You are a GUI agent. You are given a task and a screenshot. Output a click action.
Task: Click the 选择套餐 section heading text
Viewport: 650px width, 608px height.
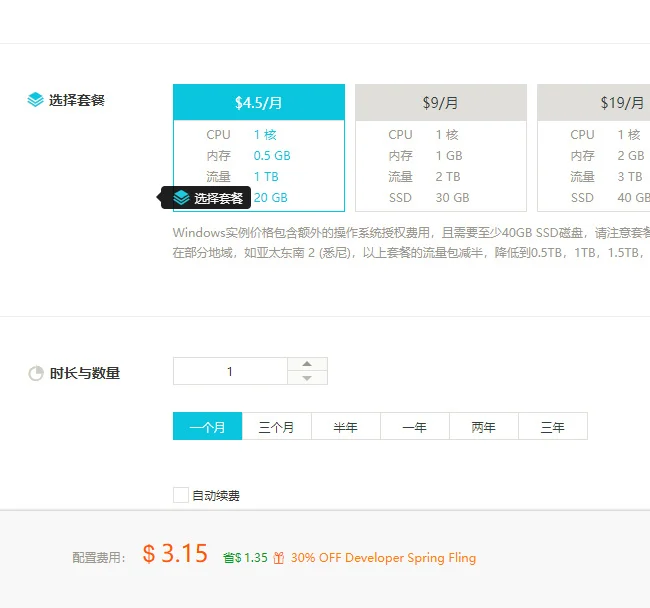(77, 100)
